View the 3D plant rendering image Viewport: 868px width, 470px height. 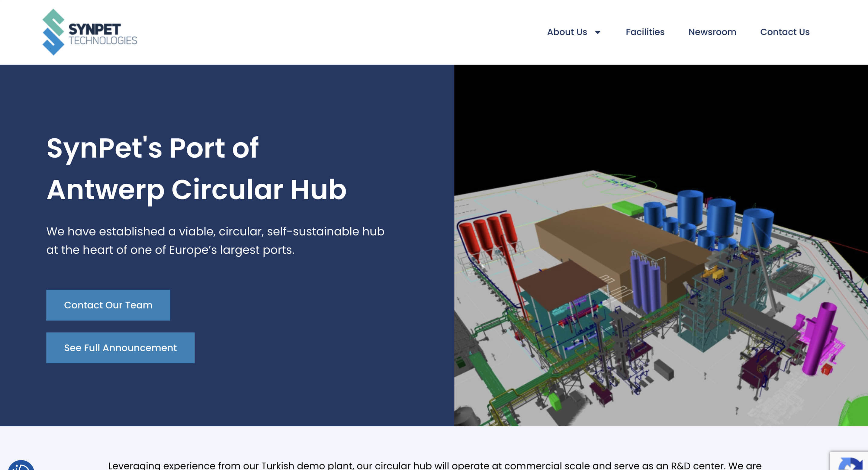pos(661,245)
